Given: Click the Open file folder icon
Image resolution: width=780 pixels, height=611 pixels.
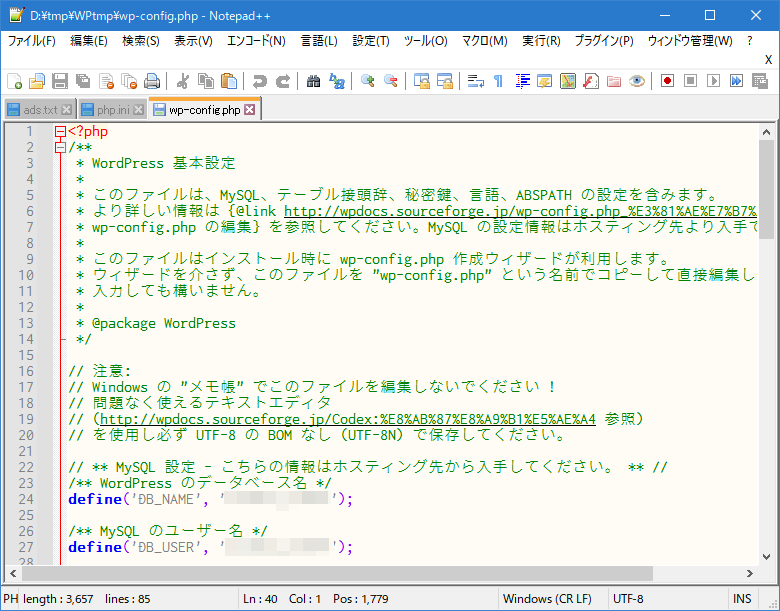Looking at the screenshot, I should (37, 81).
